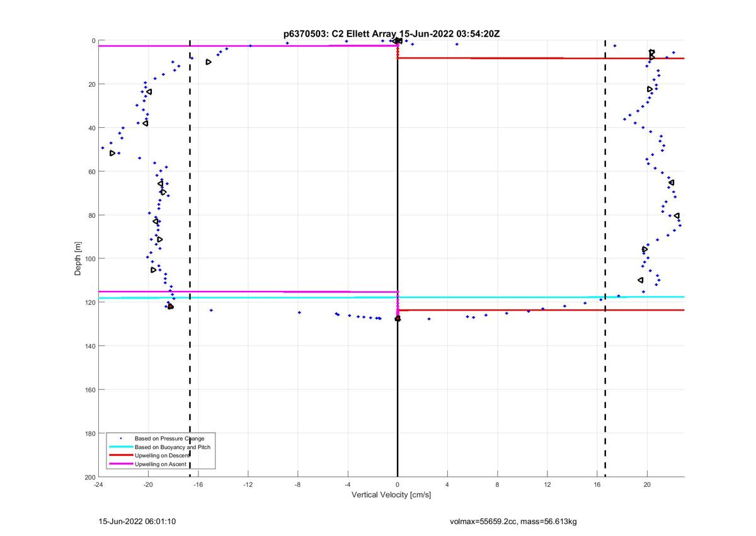The height and width of the screenshot is (536, 756).
Task: Click the depth axis tick label "60"
Action: coord(91,171)
